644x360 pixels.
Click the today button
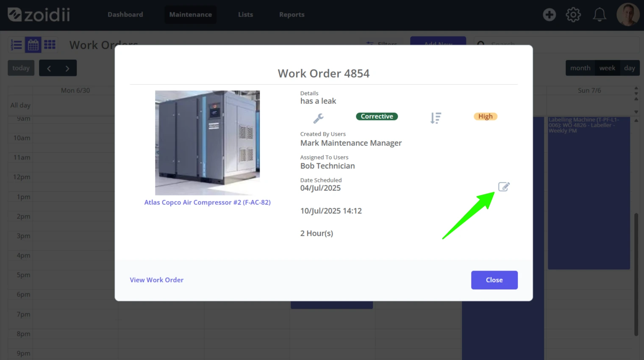coord(21,68)
